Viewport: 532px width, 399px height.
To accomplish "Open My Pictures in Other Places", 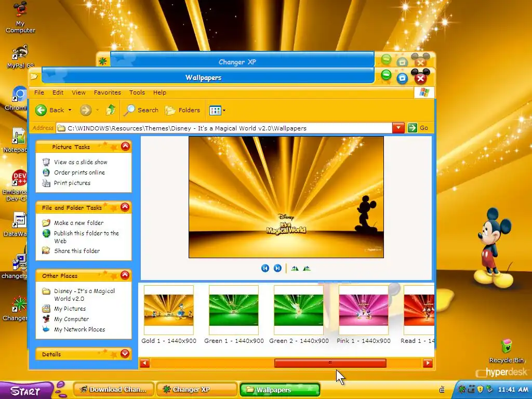I will 70,309.
